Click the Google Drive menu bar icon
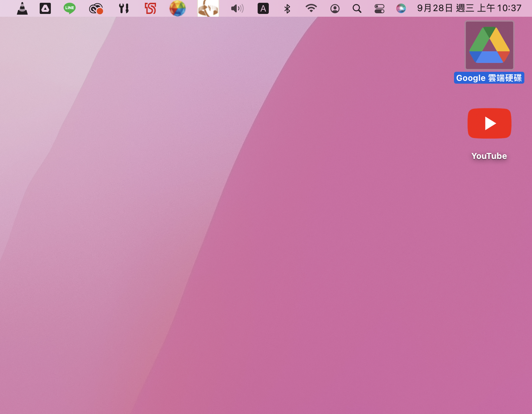The width and height of the screenshot is (532, 414). click(45, 8)
